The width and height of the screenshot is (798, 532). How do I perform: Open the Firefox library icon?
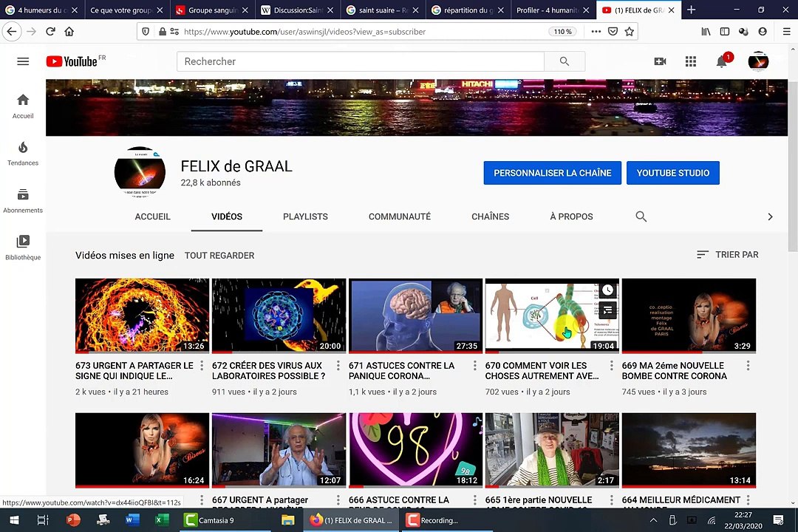click(x=706, y=32)
